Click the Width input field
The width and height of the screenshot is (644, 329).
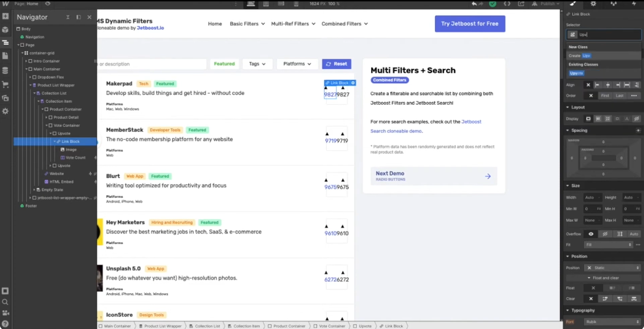click(x=593, y=197)
